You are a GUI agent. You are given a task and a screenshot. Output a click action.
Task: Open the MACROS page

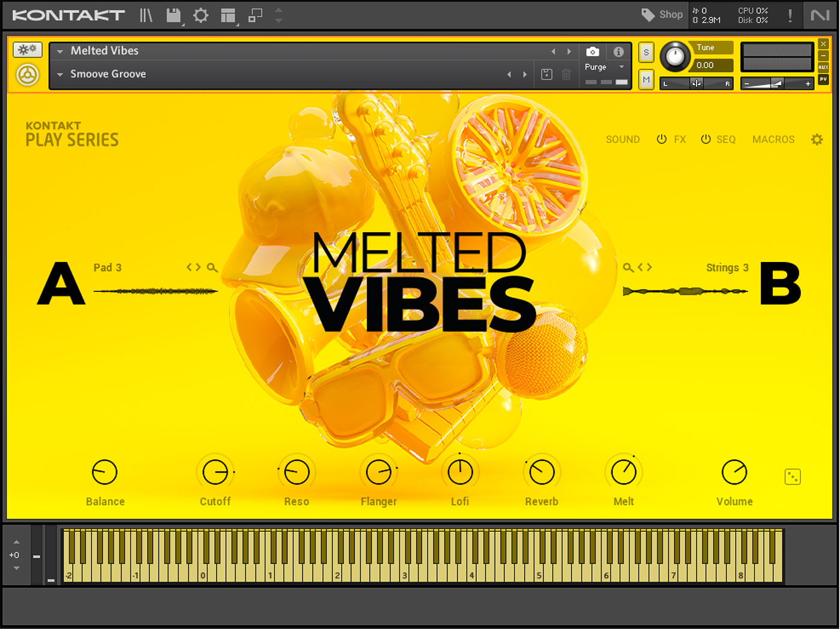point(773,140)
